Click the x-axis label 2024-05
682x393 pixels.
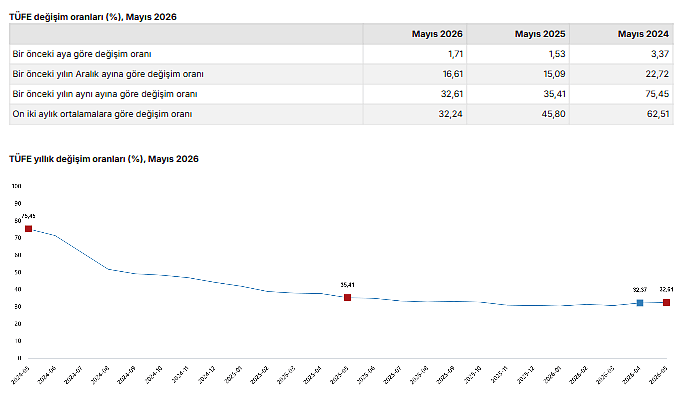tap(20, 375)
